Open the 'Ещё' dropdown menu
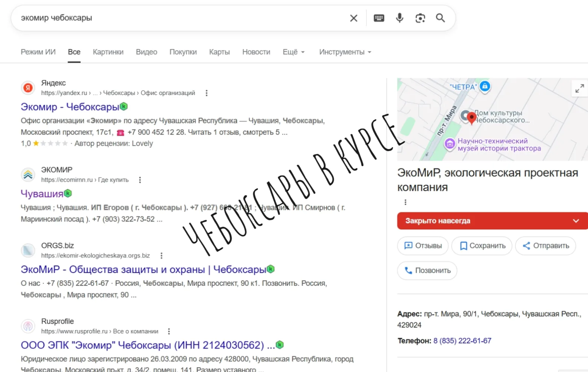588x372 pixels. tap(293, 52)
